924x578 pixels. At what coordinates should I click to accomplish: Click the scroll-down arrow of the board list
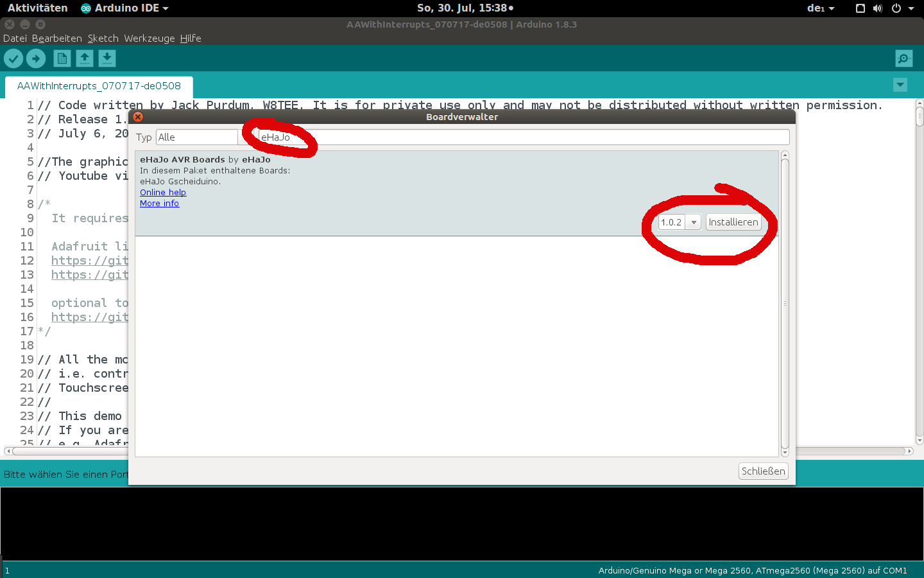tap(785, 453)
